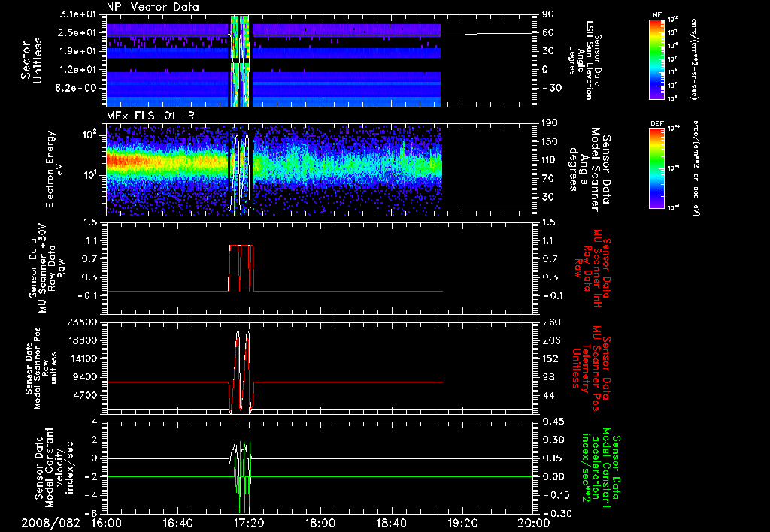770x532 pixels.
Task: Click the 18:00 time tick label
Action: click(x=320, y=523)
